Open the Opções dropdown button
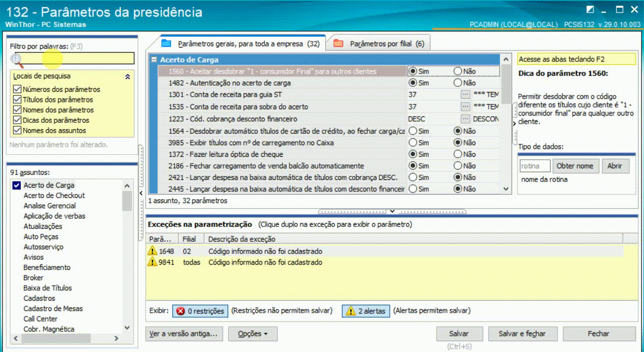Image resolution: width=644 pixels, height=352 pixels. coord(253,334)
